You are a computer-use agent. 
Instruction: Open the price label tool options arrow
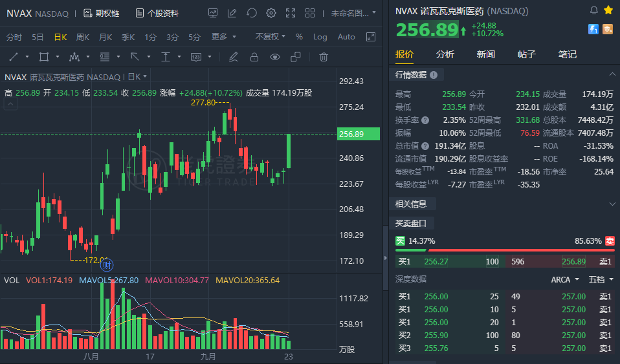(210, 57)
